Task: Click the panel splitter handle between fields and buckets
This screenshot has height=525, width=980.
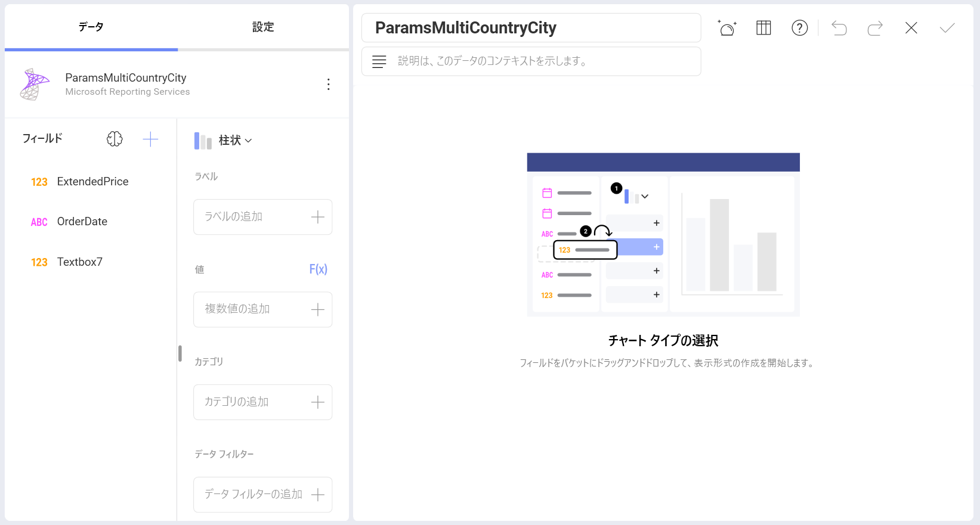Action: [180, 353]
